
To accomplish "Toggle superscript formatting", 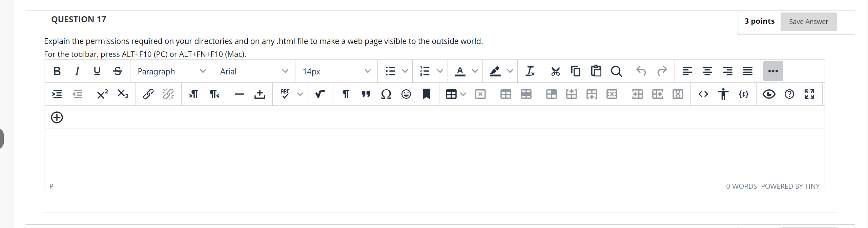I will click(102, 94).
